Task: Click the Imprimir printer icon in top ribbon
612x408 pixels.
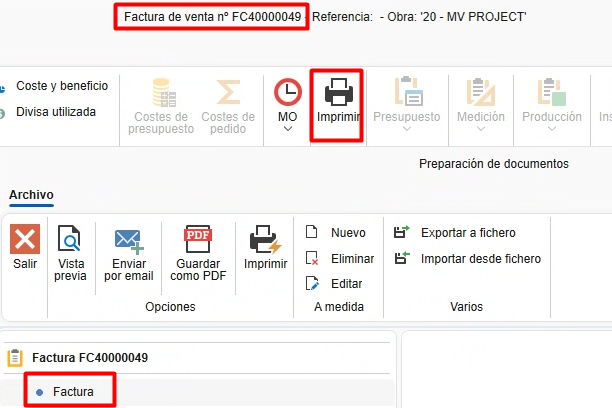Action: click(x=338, y=92)
